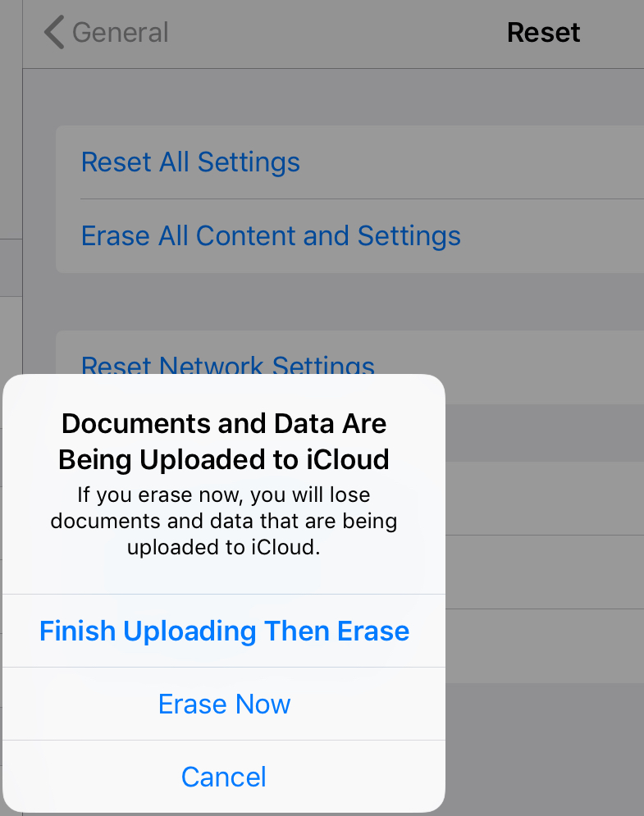Viewport: 644px width, 816px height.
Task: Choose Reset All Settings
Action: tap(190, 162)
